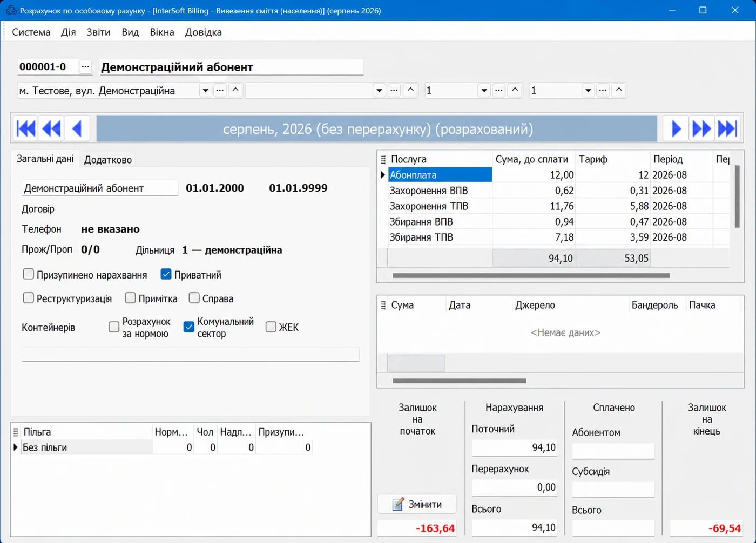Enable the Розрахунок за нормою checkbox
The width and height of the screenshot is (756, 543).
(114, 327)
